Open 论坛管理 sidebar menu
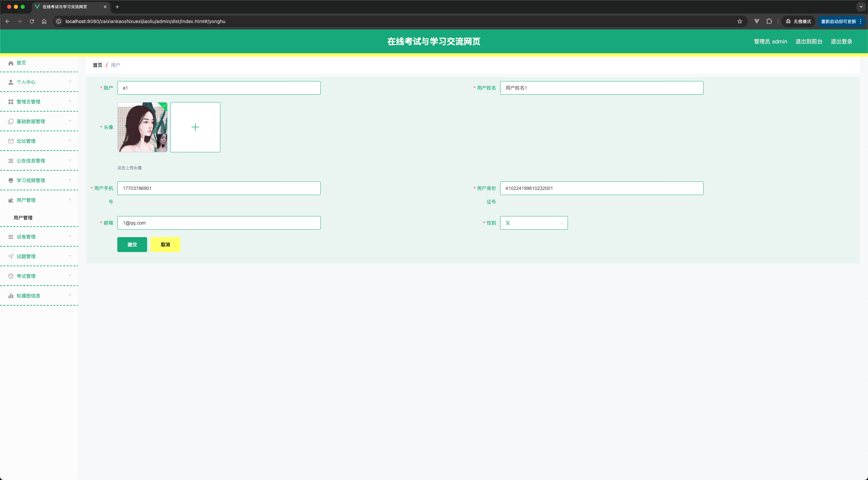The height and width of the screenshot is (480, 868). coord(39,141)
